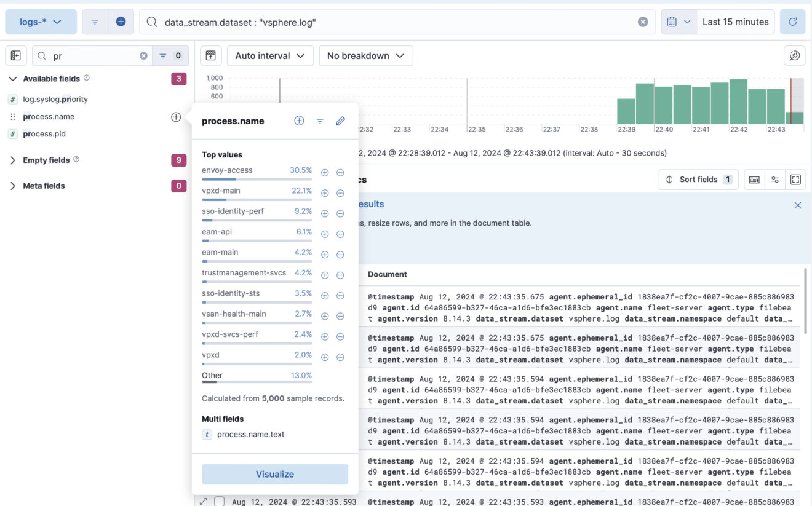Screen dimensions: 812x506
Task: Open the Auto interval dropdown
Action: click(270, 55)
